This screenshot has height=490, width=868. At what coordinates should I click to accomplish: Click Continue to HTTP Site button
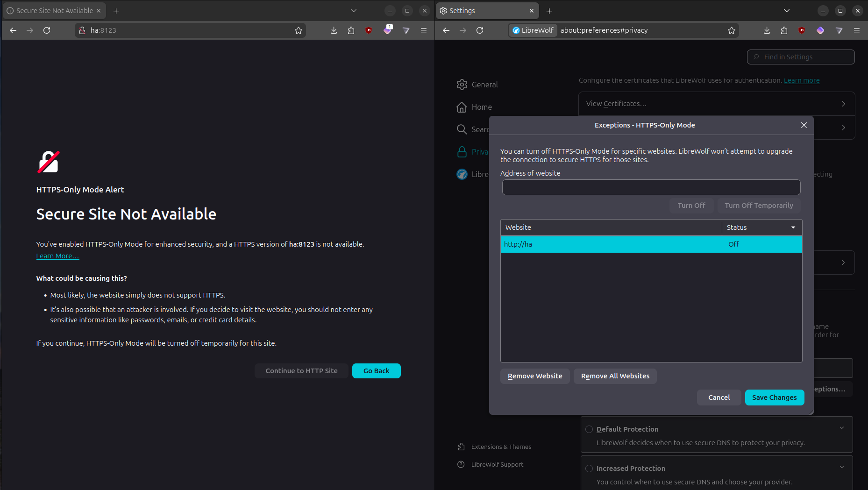pyautogui.click(x=301, y=371)
